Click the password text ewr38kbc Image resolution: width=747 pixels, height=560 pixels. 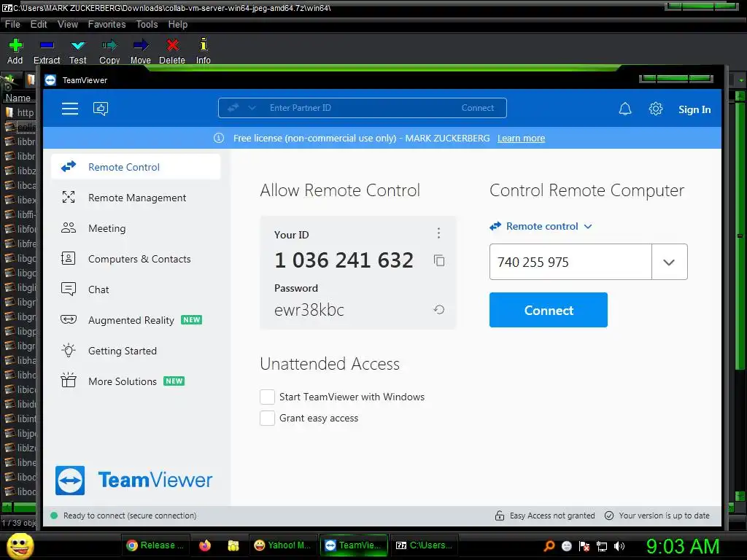click(309, 310)
